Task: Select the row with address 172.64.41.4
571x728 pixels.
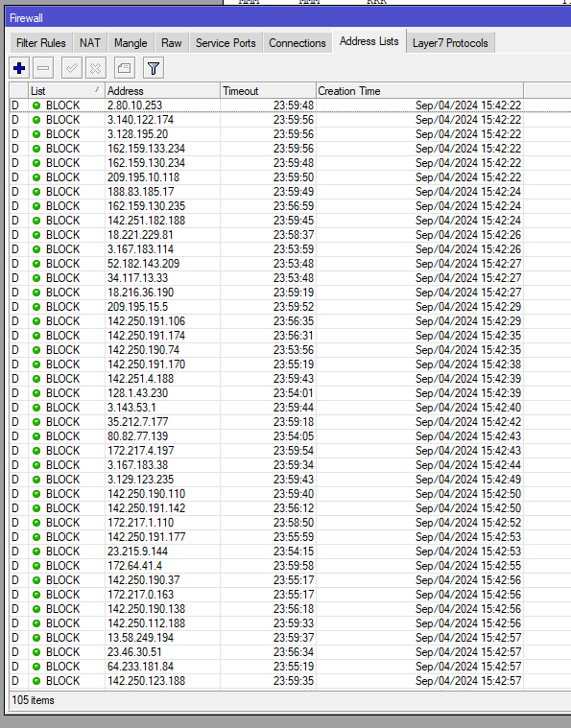Action: 290,566
